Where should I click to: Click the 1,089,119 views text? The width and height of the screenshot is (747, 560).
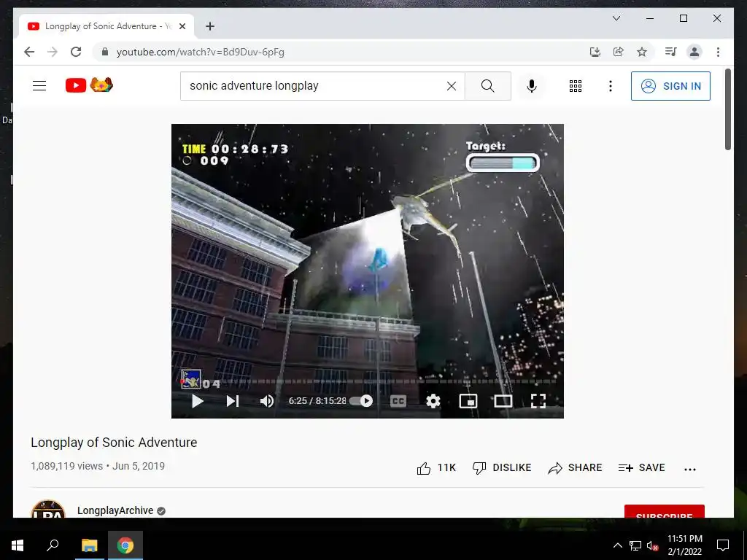66,466
